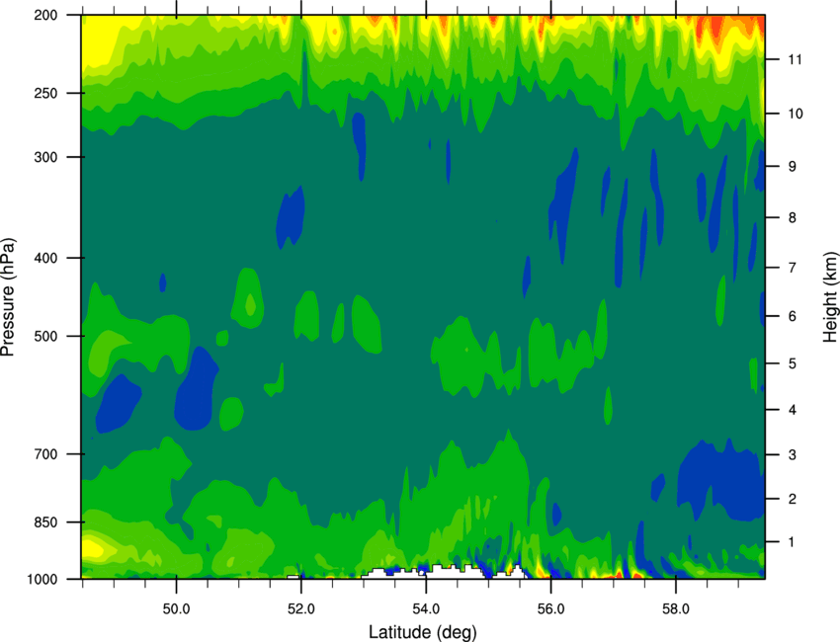Screen dimensions: 840x642
Task: Click the Pressure (hPa) axis title
Action: pos(8,297)
